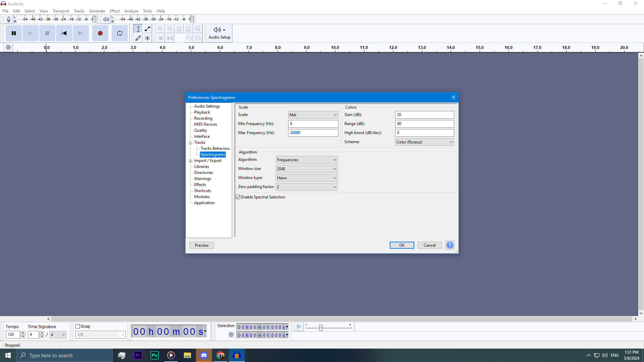Select the Draw pencil tool

click(x=138, y=38)
